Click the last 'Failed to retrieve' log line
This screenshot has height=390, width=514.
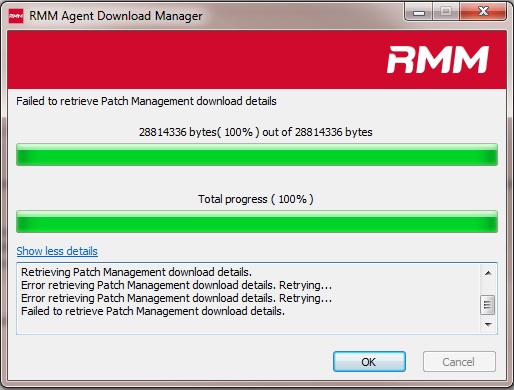153,311
